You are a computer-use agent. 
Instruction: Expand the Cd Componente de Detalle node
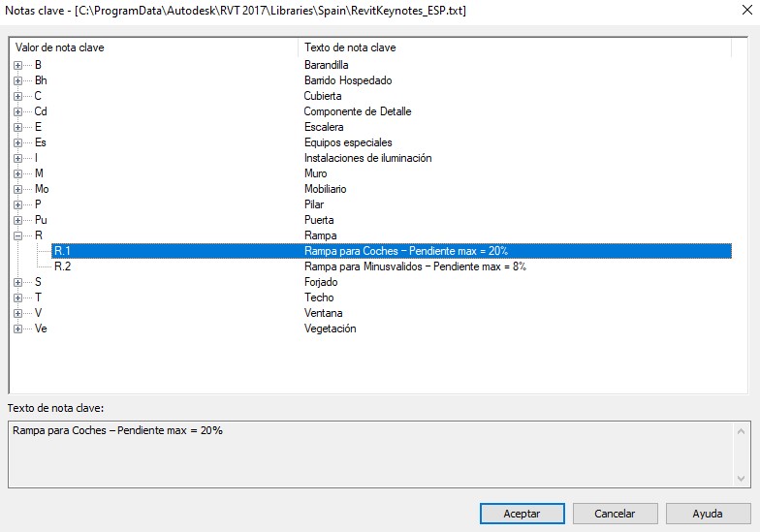(17, 111)
